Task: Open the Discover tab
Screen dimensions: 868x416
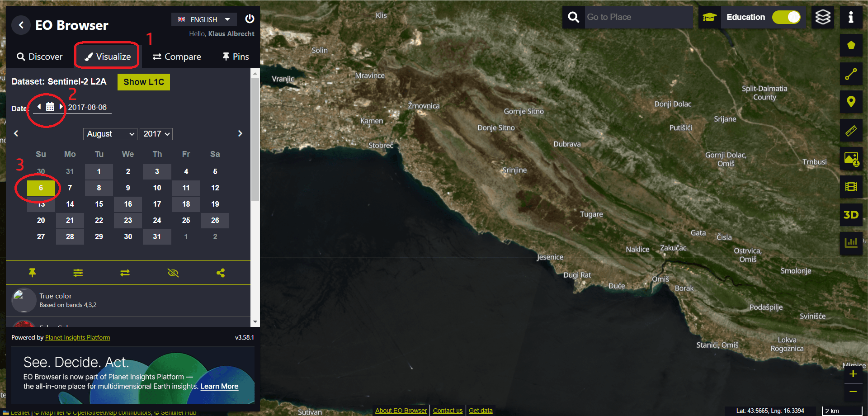Action: pos(40,57)
